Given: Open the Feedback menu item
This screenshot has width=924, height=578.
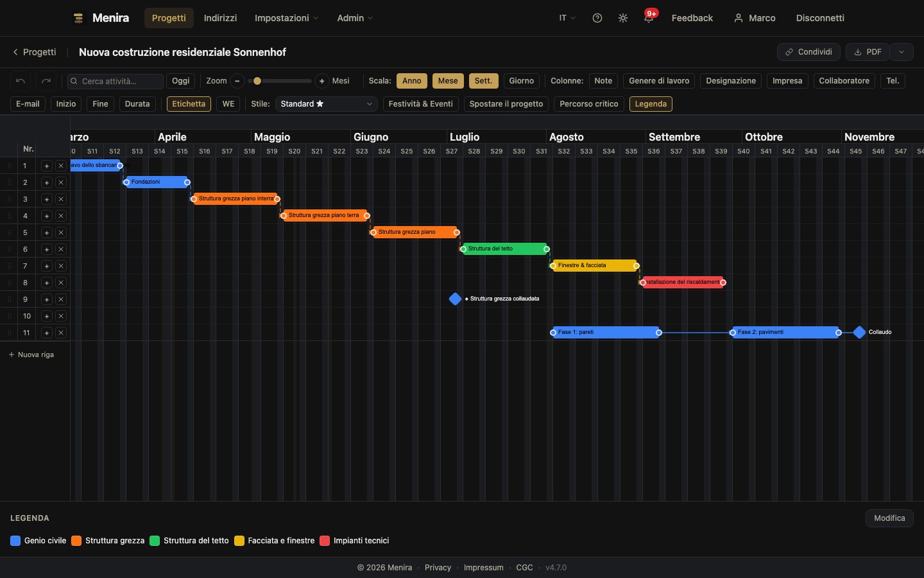Looking at the screenshot, I should click(692, 18).
